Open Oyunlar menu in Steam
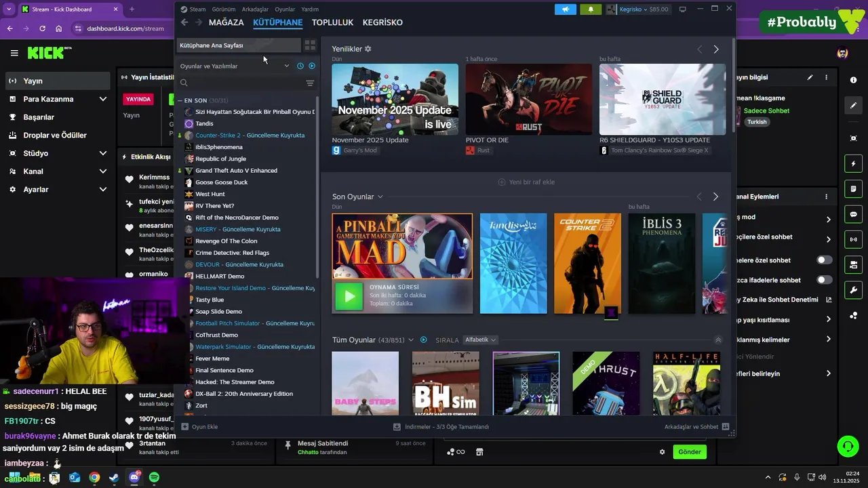This screenshot has height=488, width=868. click(x=285, y=9)
